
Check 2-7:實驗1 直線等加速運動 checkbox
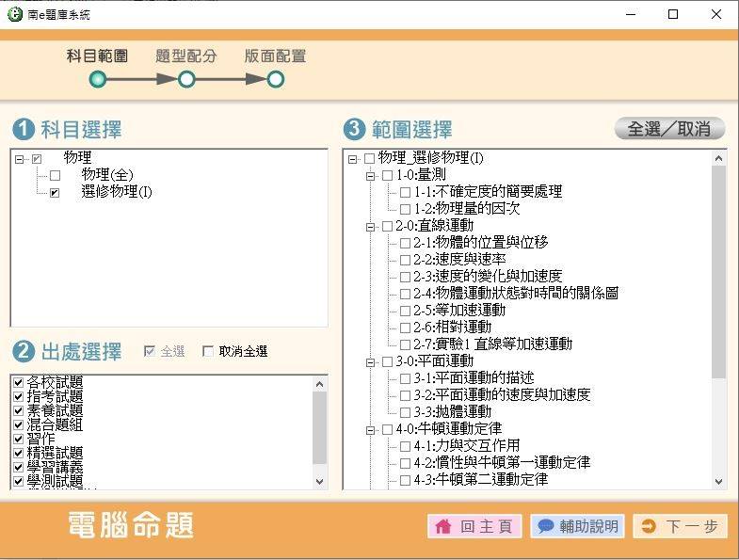coord(406,344)
